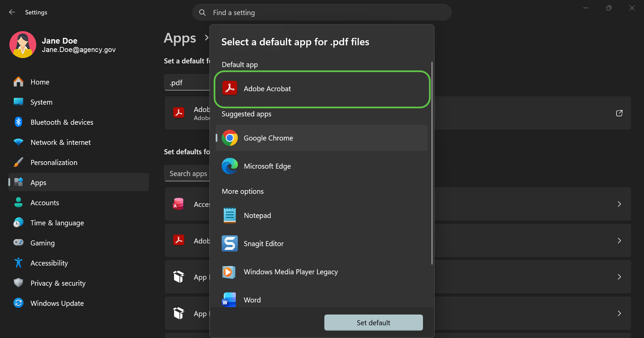Image resolution: width=644 pixels, height=338 pixels.
Task: Open Privacy & security settings
Action: (x=79, y=283)
